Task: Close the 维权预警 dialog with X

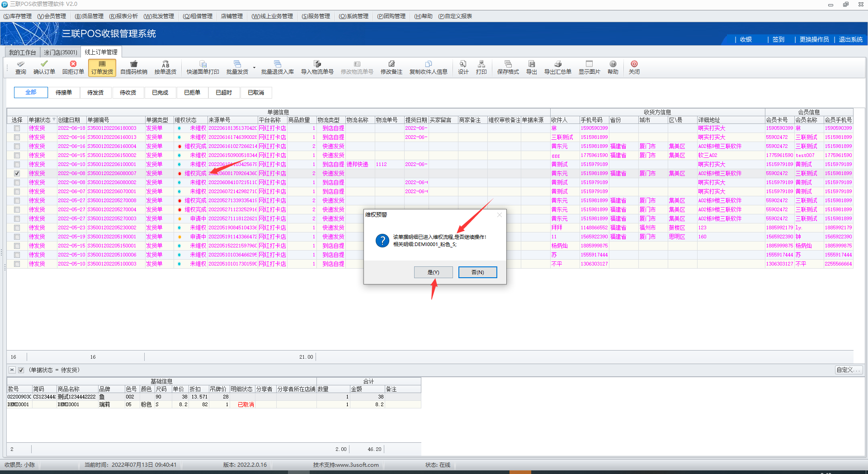Action: click(499, 215)
